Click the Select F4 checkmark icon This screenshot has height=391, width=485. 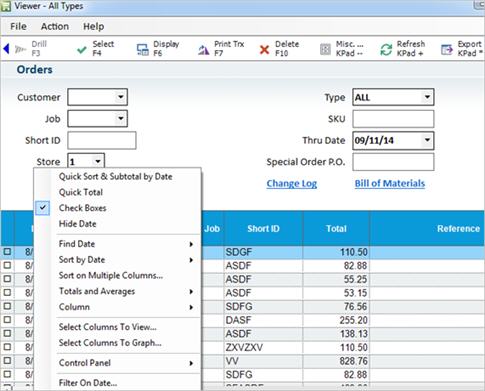[x=82, y=50]
